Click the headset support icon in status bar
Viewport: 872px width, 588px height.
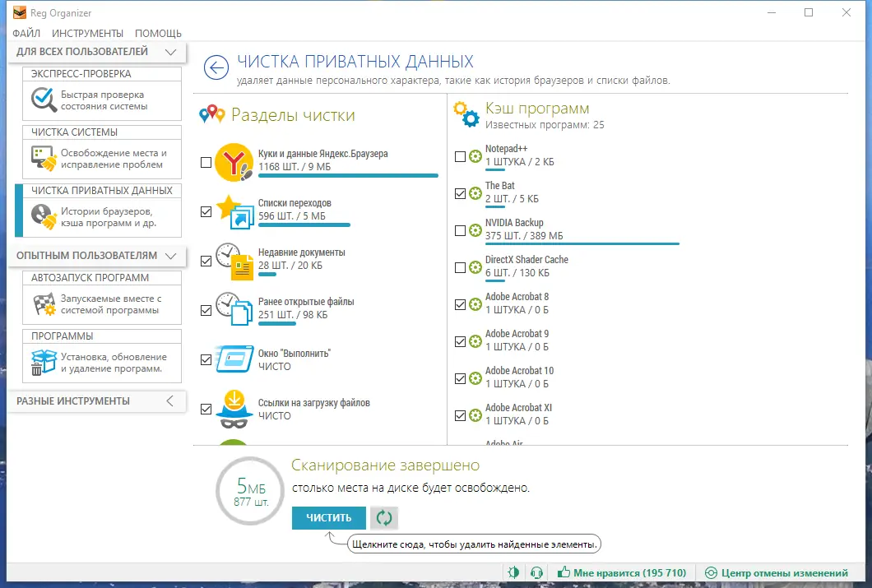click(536, 572)
